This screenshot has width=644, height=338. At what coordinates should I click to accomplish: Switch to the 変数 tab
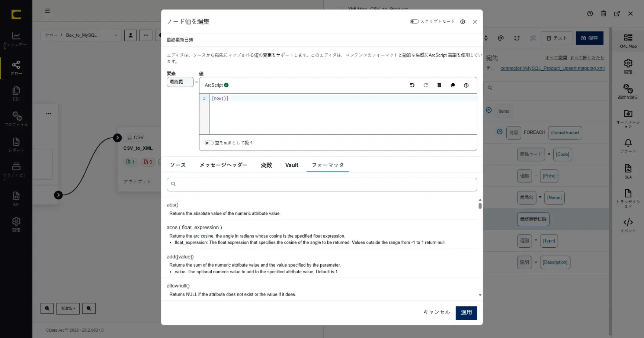266,165
